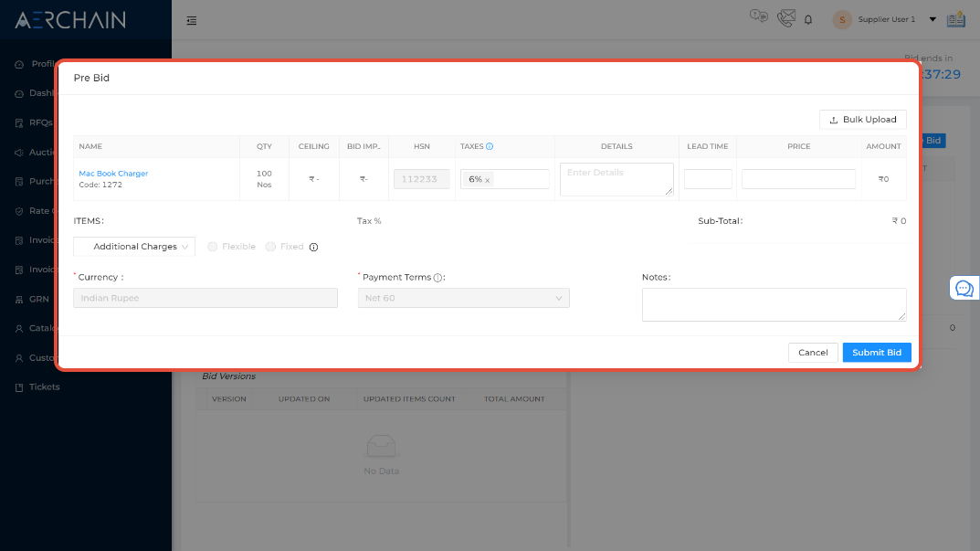980x551 pixels.
Task: Collapse the sidebar using the hamburger icon
Action: tap(191, 19)
